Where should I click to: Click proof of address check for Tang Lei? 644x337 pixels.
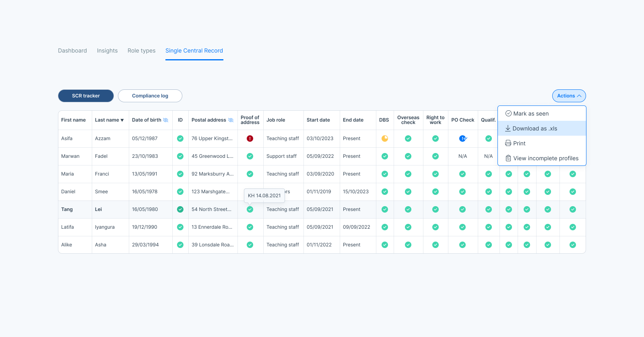(250, 209)
